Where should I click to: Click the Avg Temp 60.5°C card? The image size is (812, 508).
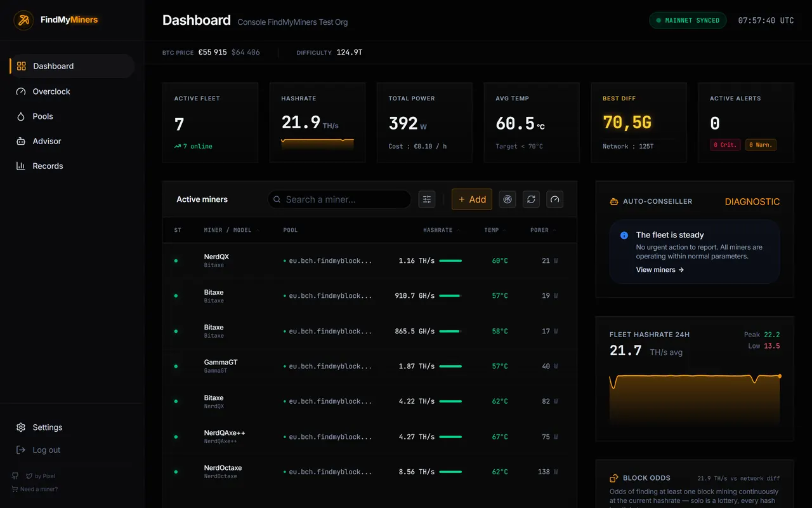pos(532,123)
